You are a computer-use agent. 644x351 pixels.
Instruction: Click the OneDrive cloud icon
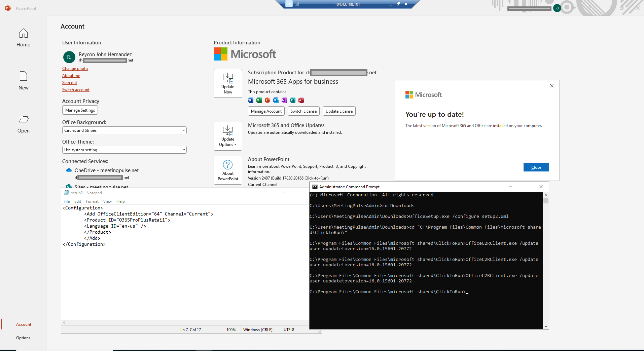tap(69, 170)
